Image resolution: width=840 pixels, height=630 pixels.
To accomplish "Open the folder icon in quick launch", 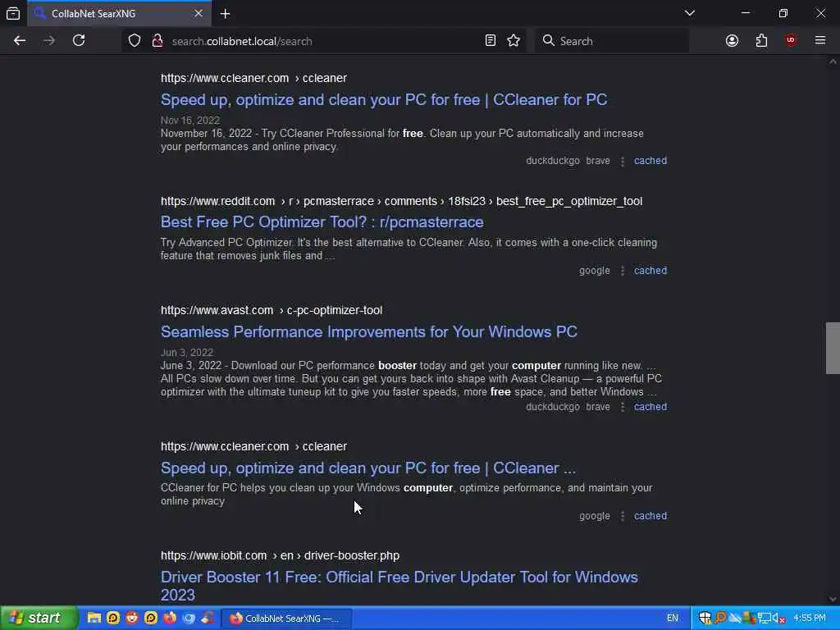I will pos(94,619).
